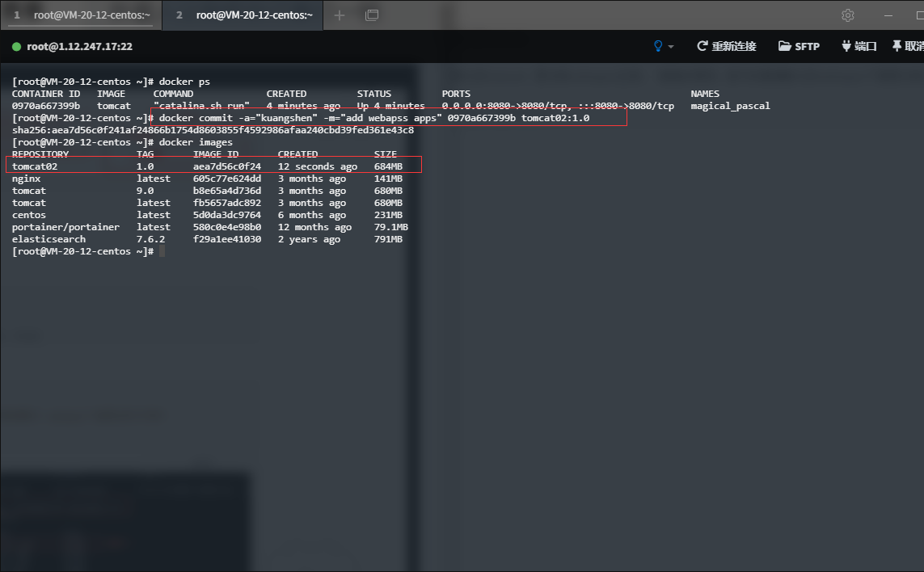This screenshot has width=924, height=572.
Task: Open the 端口 port forwarding button
Action: tap(859, 46)
